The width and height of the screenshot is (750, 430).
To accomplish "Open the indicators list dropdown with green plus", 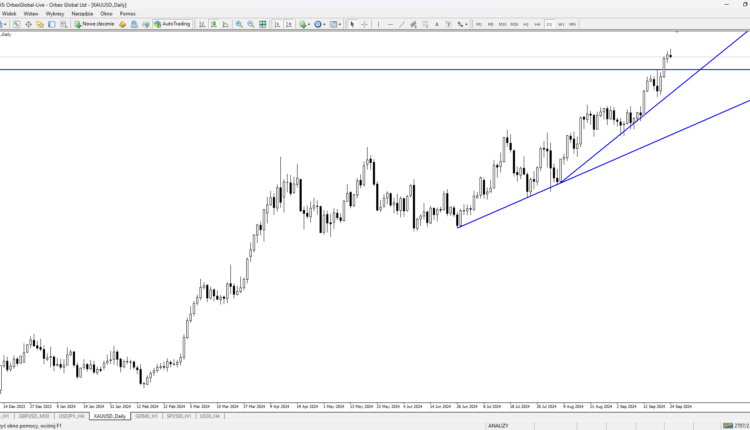I will [x=304, y=24].
